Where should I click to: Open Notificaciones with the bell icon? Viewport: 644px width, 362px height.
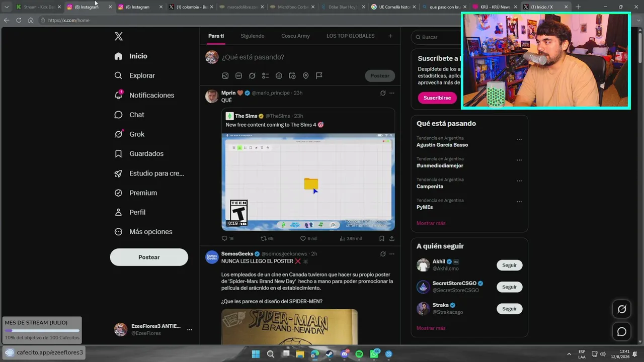(144, 95)
